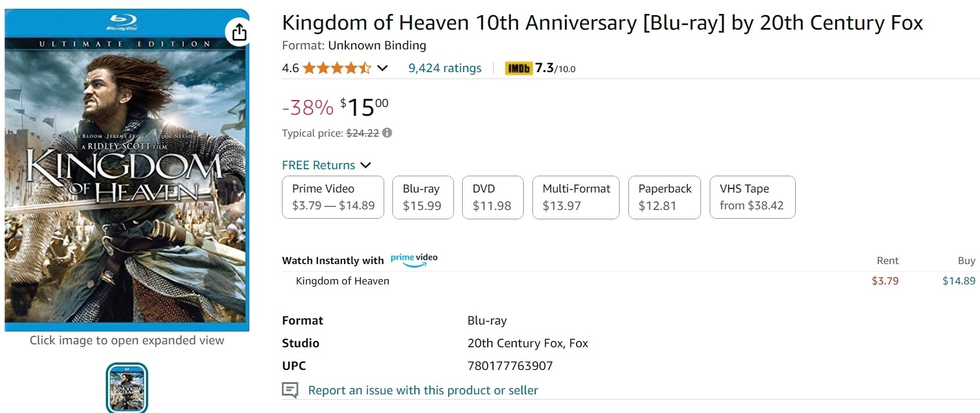Viewport: 980px width, 413px height.
Task: Select the small Blu-ray cover thumbnail
Action: point(127,387)
